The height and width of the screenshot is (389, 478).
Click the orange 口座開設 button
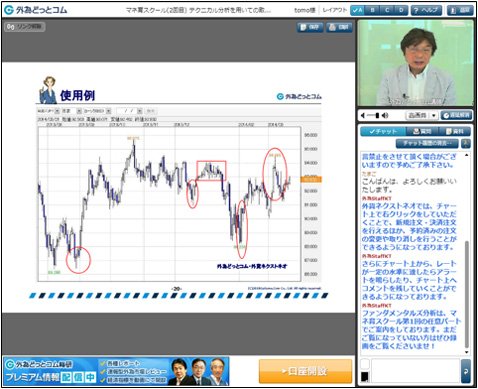(305, 371)
